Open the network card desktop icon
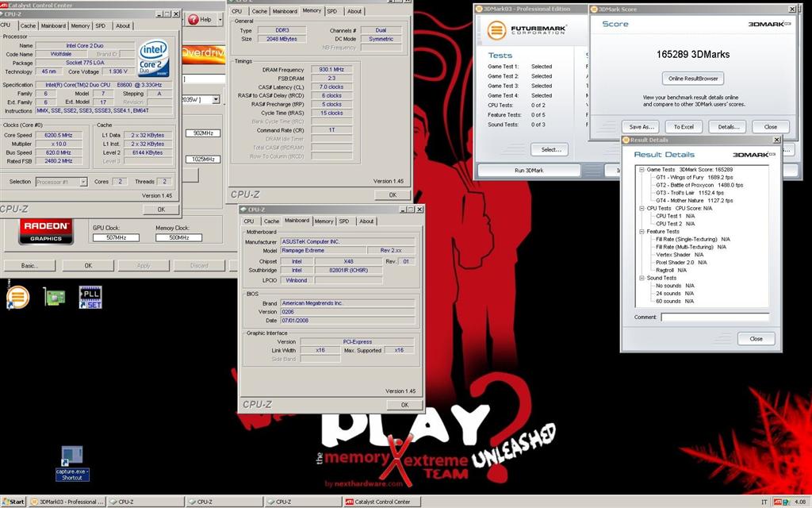The height and width of the screenshot is (508, 812). [x=55, y=297]
